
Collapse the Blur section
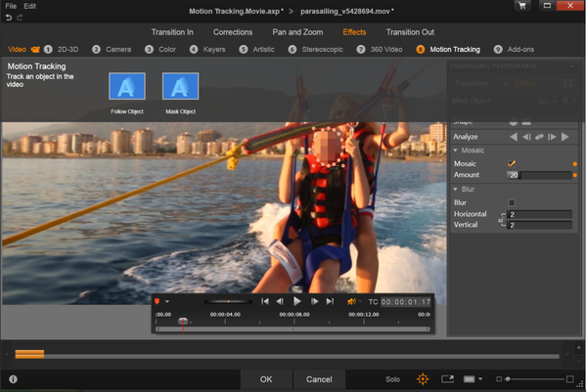coord(456,190)
